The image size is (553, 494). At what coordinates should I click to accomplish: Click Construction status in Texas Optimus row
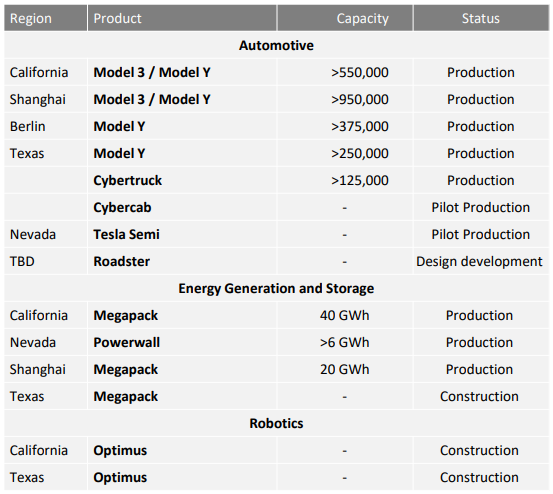click(479, 477)
